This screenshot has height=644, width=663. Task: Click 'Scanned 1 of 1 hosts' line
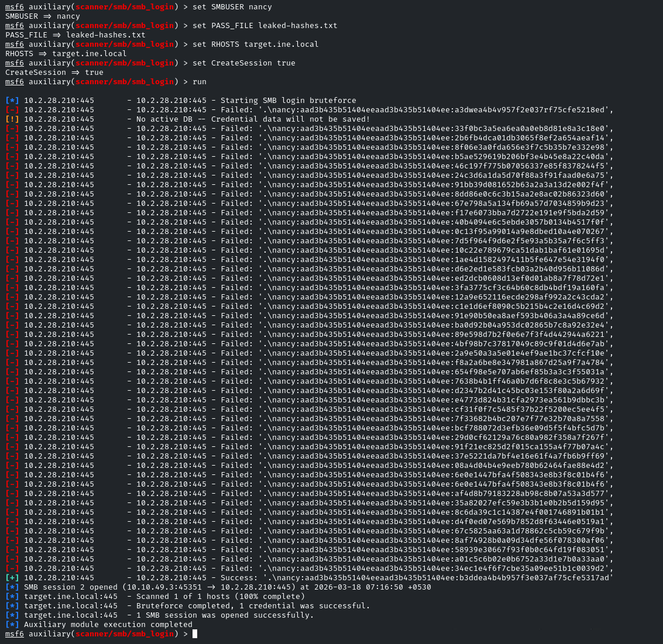tap(220, 596)
